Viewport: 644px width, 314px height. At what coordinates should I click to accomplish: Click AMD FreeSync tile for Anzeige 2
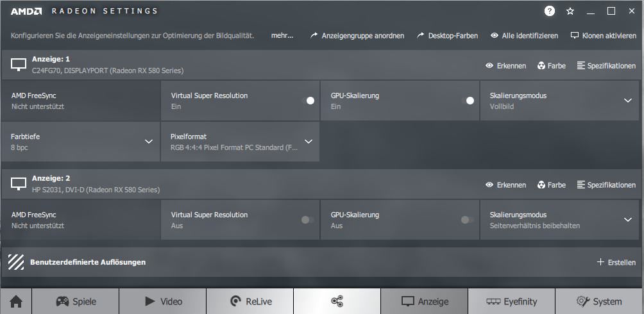coord(81,220)
